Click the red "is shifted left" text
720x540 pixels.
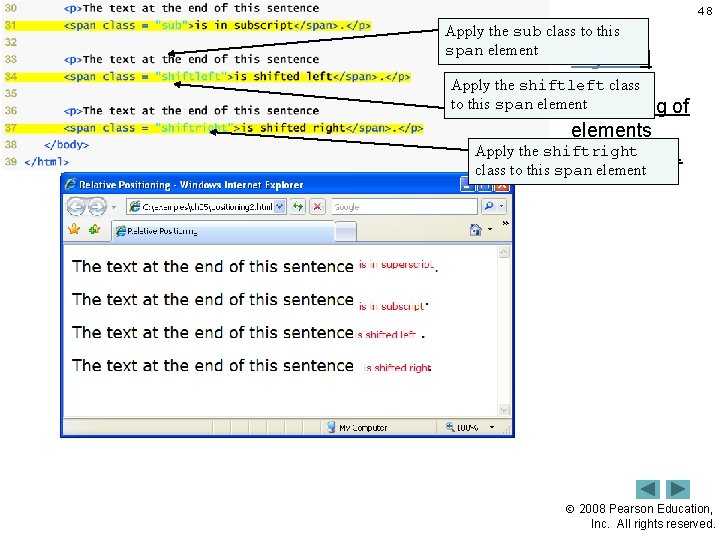(x=385, y=334)
